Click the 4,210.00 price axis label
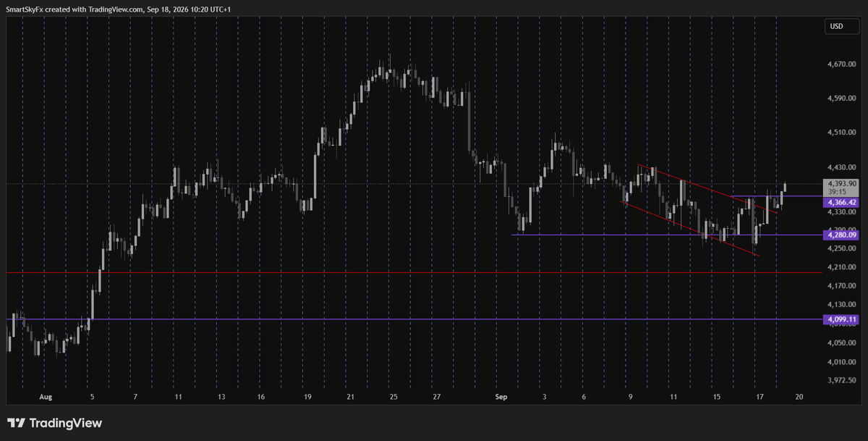868x441 pixels. tap(841, 267)
